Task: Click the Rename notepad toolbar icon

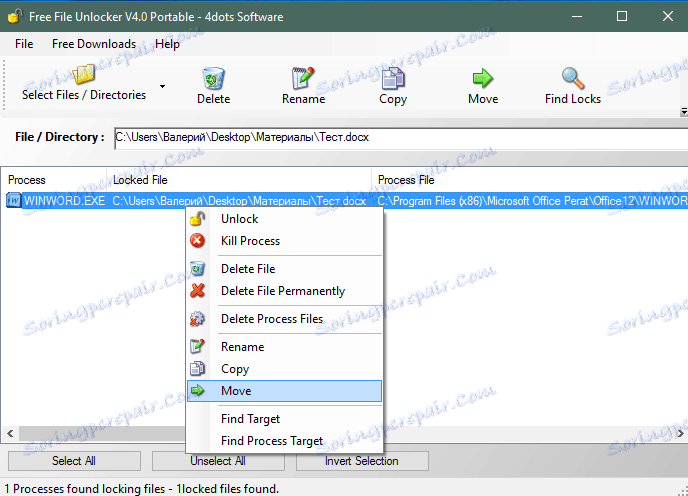Action: (x=303, y=79)
